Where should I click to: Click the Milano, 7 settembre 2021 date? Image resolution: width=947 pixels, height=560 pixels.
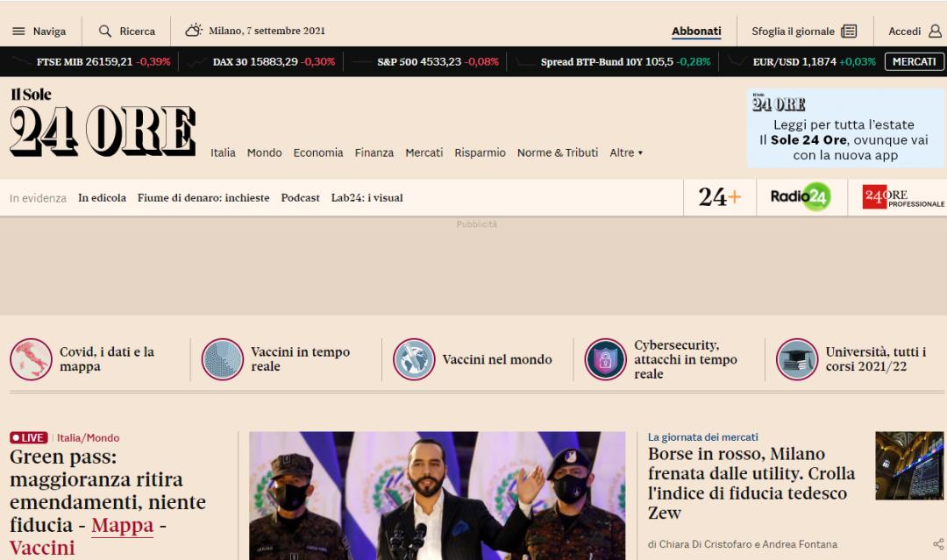(267, 31)
